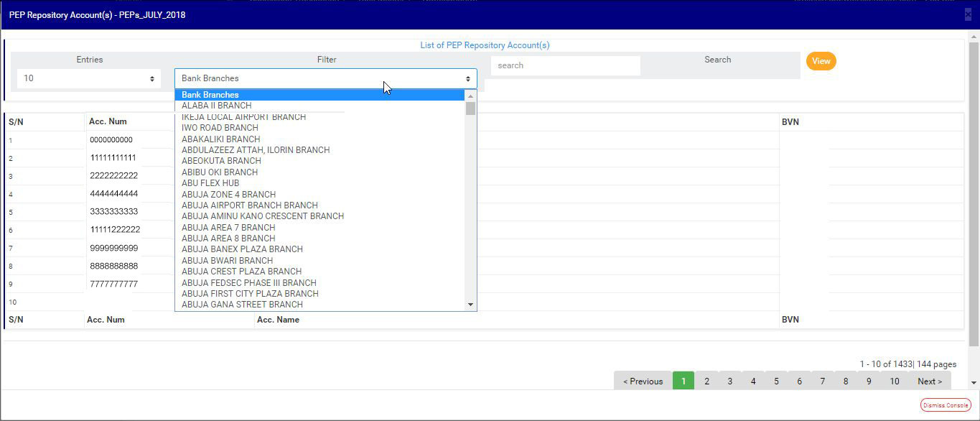
Task: Pick ABUJA ZONE 4 BRANCH option
Action: tap(228, 195)
